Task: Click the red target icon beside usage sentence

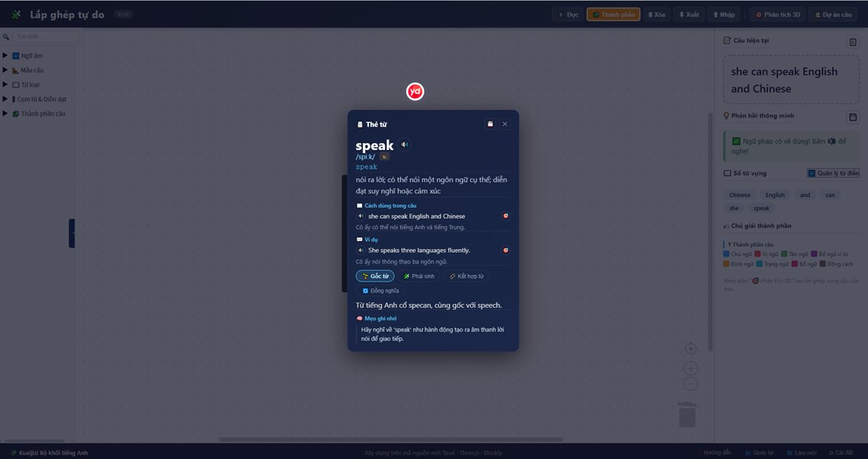Action: click(506, 216)
